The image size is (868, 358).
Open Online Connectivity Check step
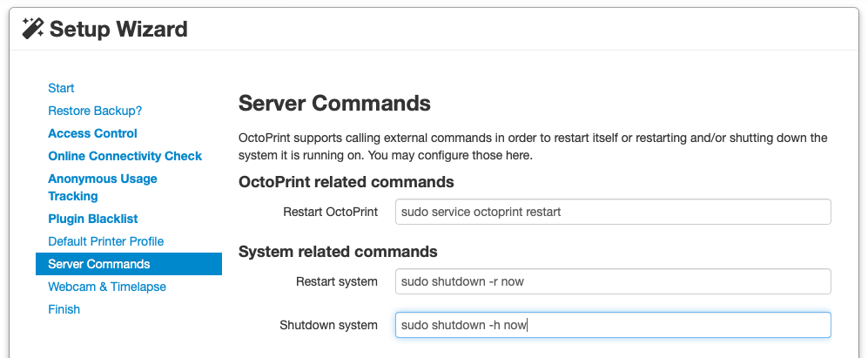[x=124, y=156]
